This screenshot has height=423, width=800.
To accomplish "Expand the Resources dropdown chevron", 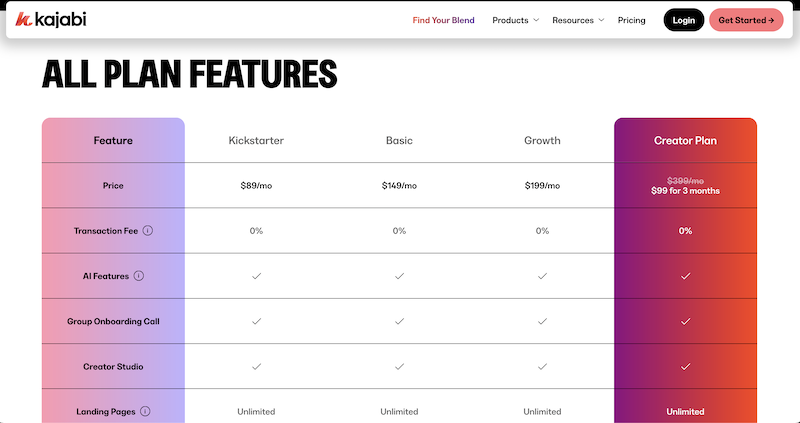I will coord(601,20).
